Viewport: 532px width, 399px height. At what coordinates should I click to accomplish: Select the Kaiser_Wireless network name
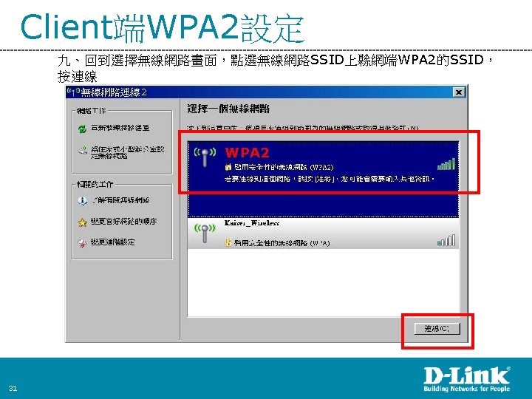tap(252, 223)
